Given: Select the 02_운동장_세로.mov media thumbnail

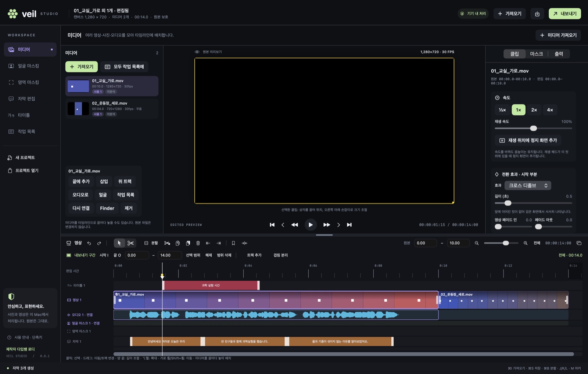Looking at the screenshot, I should (x=78, y=109).
